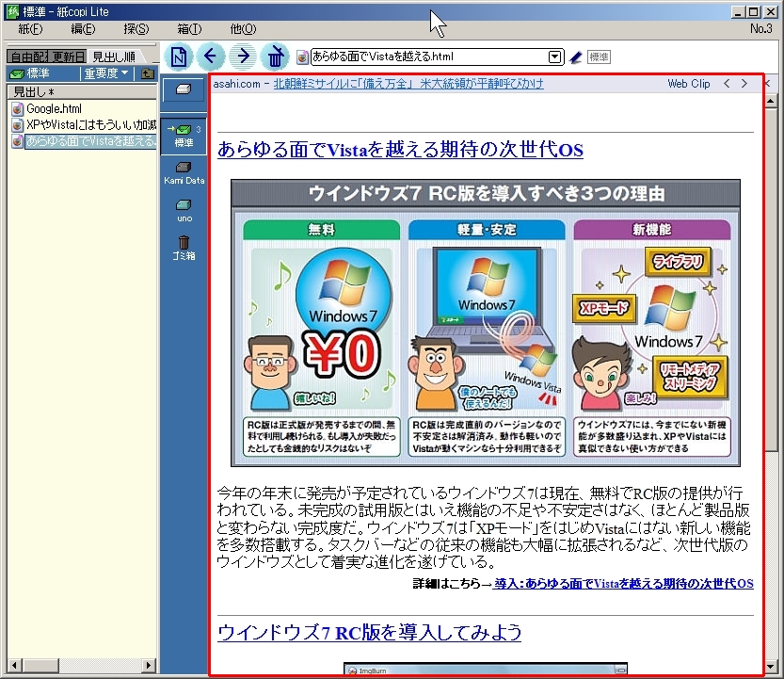Image resolution: width=784 pixels, height=679 pixels.
Task: Show the next Web Clip with the > arrow
Action: tap(744, 84)
